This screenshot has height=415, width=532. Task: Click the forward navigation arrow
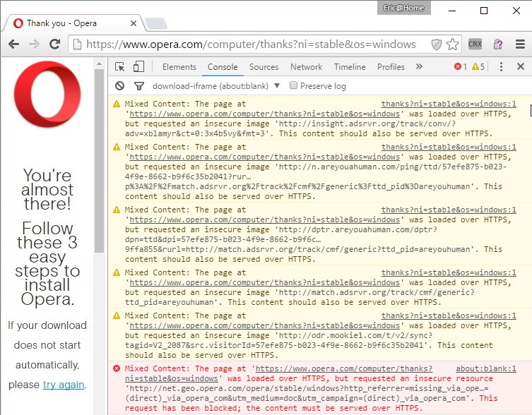[34, 44]
